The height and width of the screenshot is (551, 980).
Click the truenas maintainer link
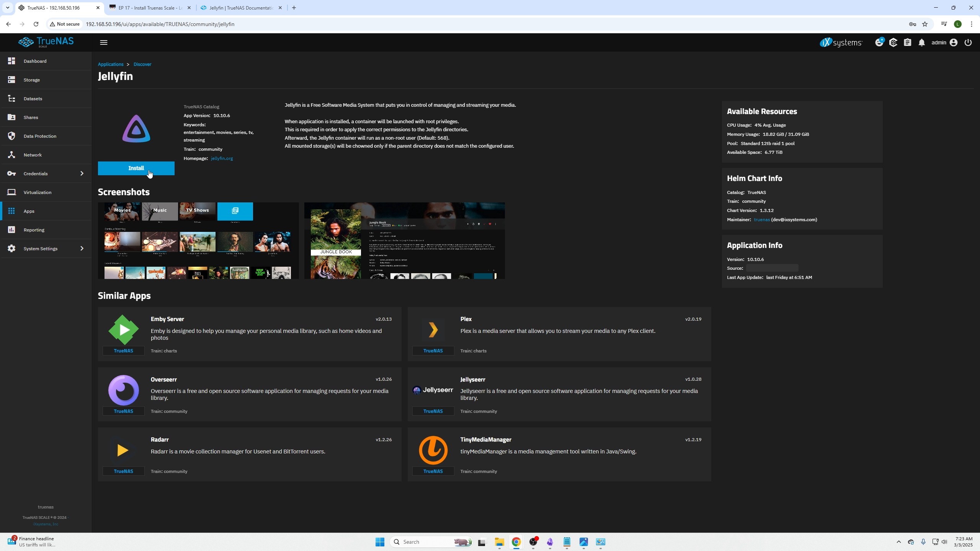(x=762, y=220)
